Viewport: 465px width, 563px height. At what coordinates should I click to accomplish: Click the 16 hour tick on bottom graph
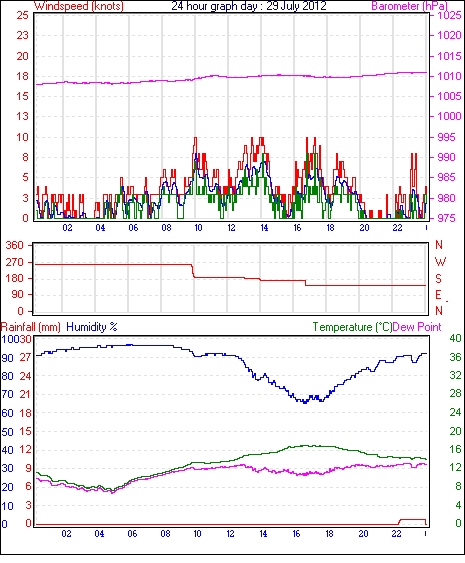(x=296, y=534)
